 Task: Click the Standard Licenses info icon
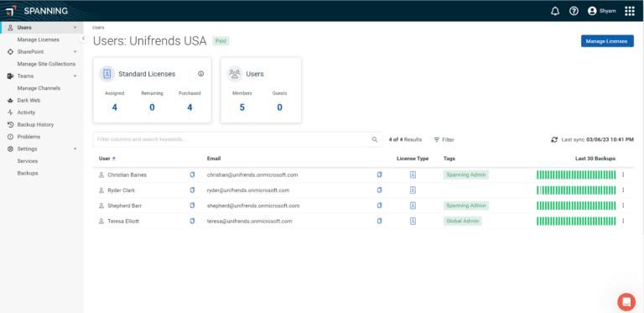[201, 74]
